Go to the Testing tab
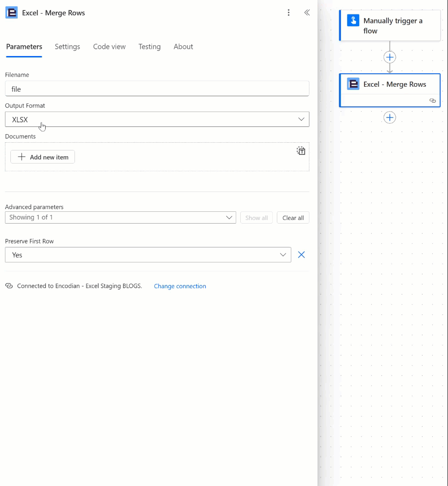This screenshot has width=448, height=486. point(149,47)
